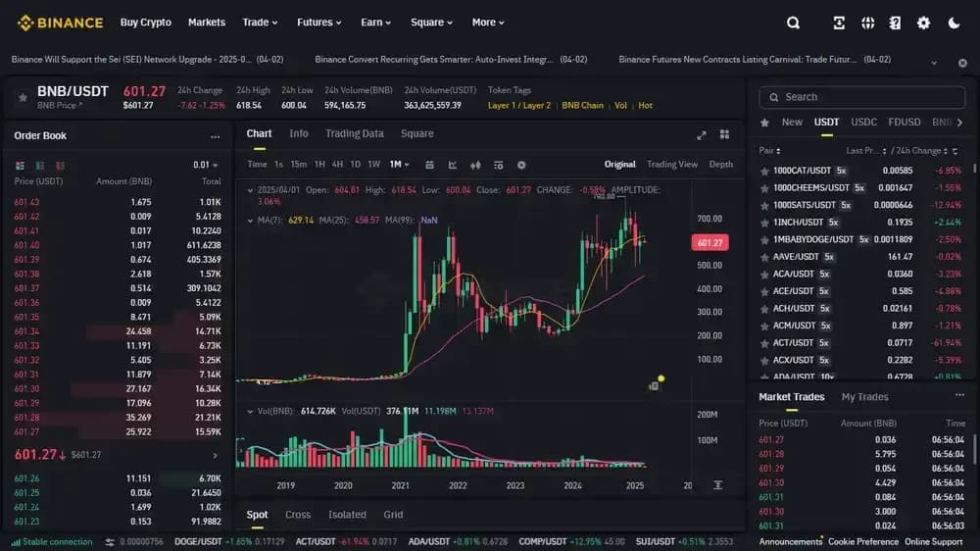Select the 1s chart interval
The width and height of the screenshot is (980, 551).
coord(278,165)
